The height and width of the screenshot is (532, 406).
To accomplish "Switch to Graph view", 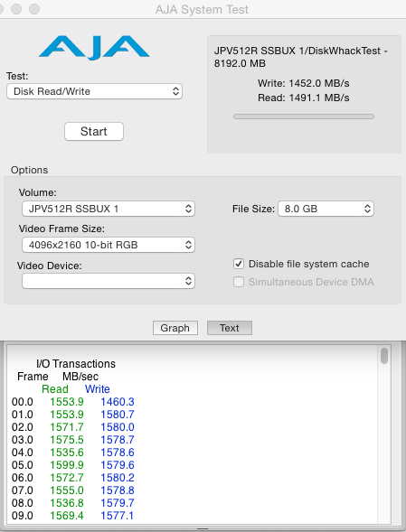I will pyautogui.click(x=175, y=328).
